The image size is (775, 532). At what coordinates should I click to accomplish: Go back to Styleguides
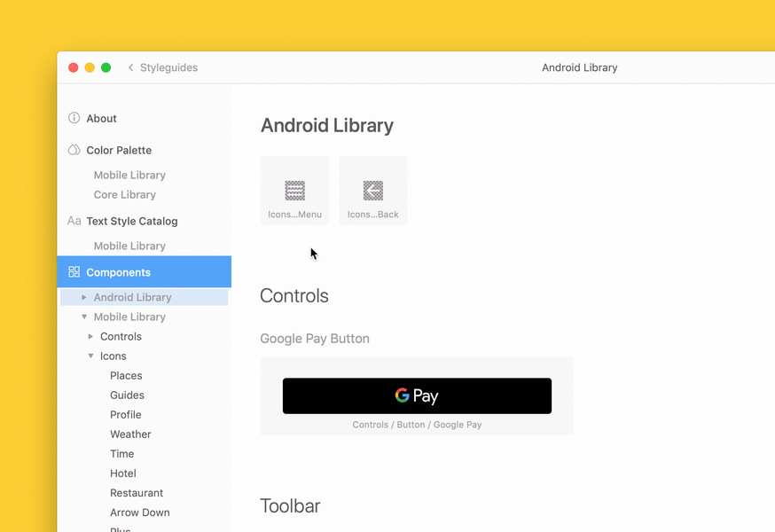click(168, 67)
